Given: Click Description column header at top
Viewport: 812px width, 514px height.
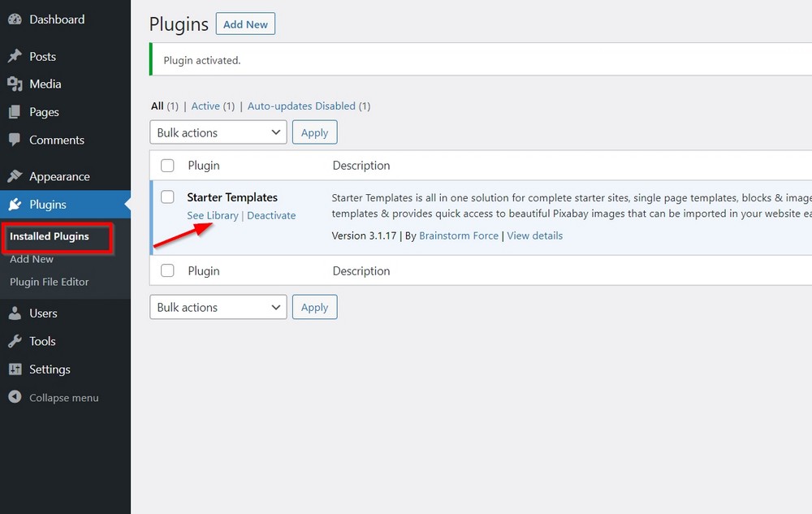Looking at the screenshot, I should coord(361,166).
